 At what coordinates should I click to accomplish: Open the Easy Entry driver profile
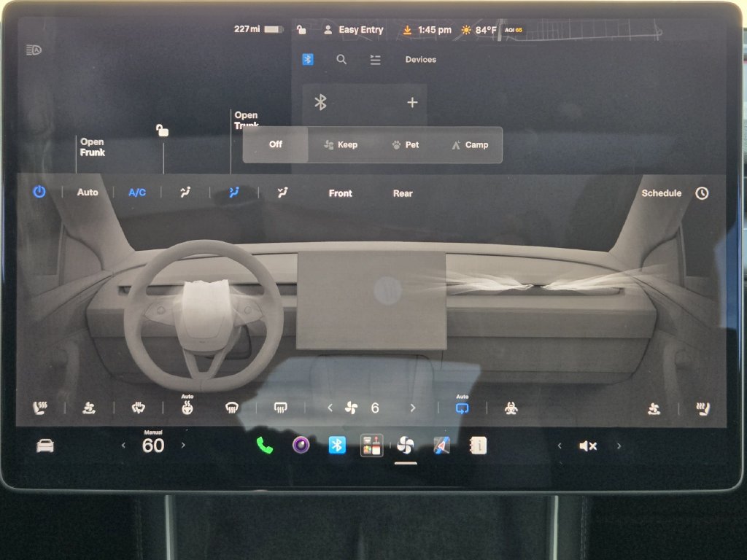tap(360, 30)
